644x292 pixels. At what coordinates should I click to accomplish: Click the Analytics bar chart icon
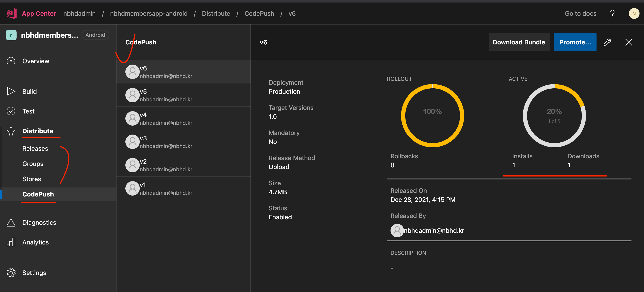pyautogui.click(x=11, y=242)
